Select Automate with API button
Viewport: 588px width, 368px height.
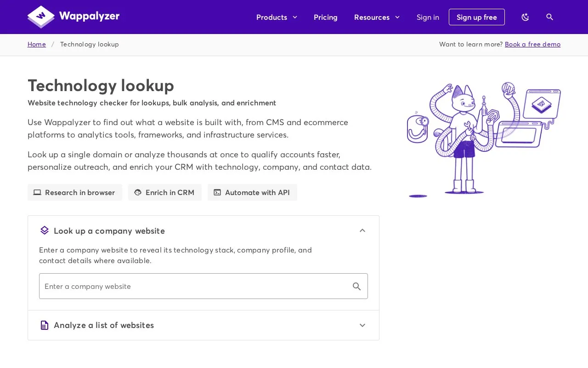tap(252, 192)
